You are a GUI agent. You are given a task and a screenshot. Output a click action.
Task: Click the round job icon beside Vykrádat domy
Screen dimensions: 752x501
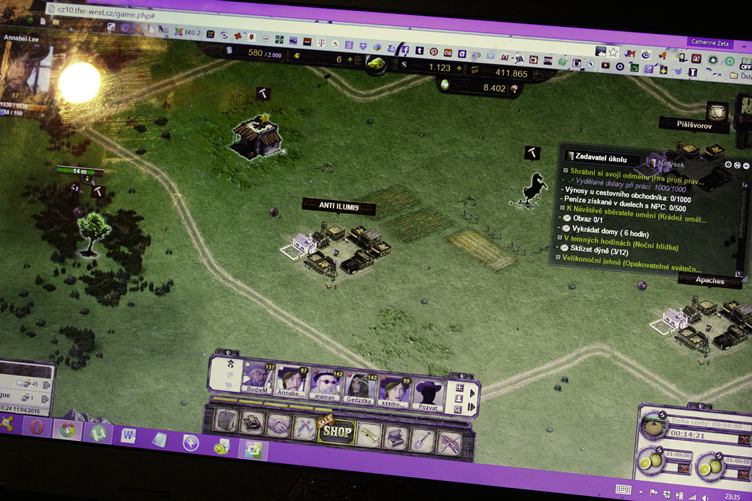click(x=566, y=228)
